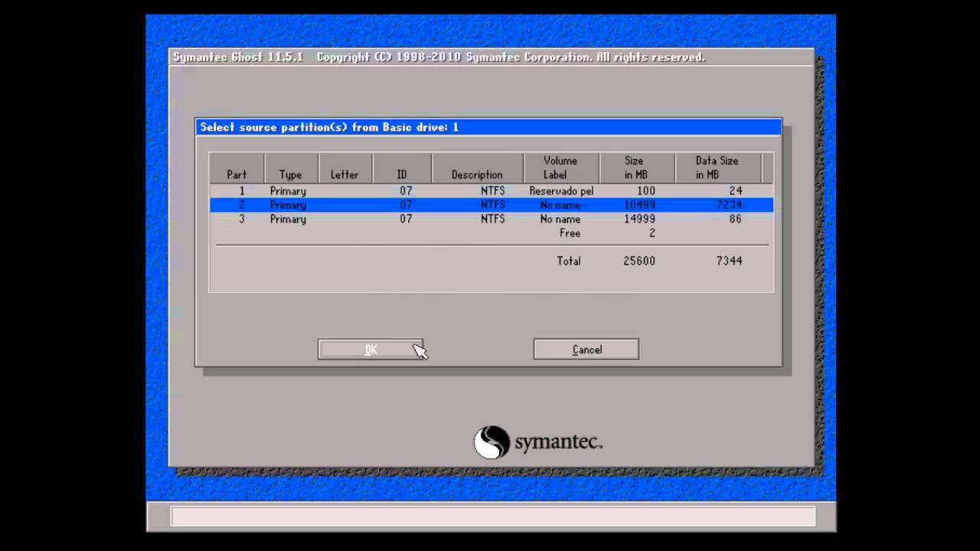Click the "Description" column header
Screen dimensions: 980x551
[477, 168]
